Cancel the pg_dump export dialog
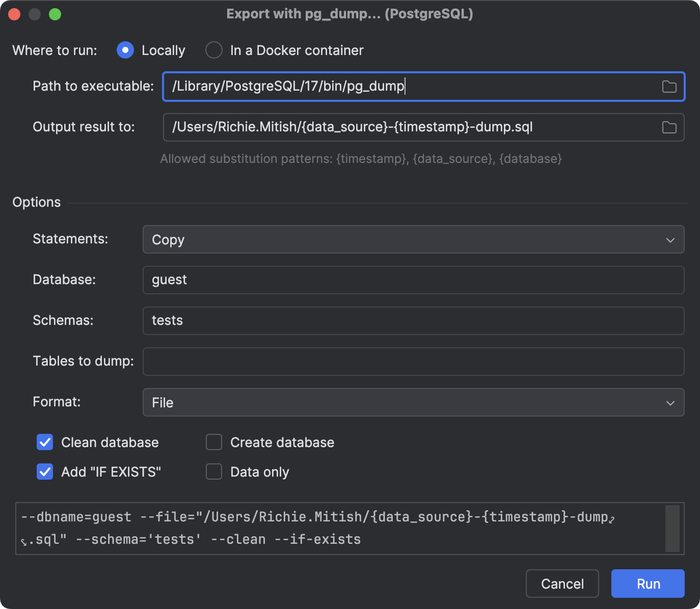The width and height of the screenshot is (700, 609). (x=562, y=584)
